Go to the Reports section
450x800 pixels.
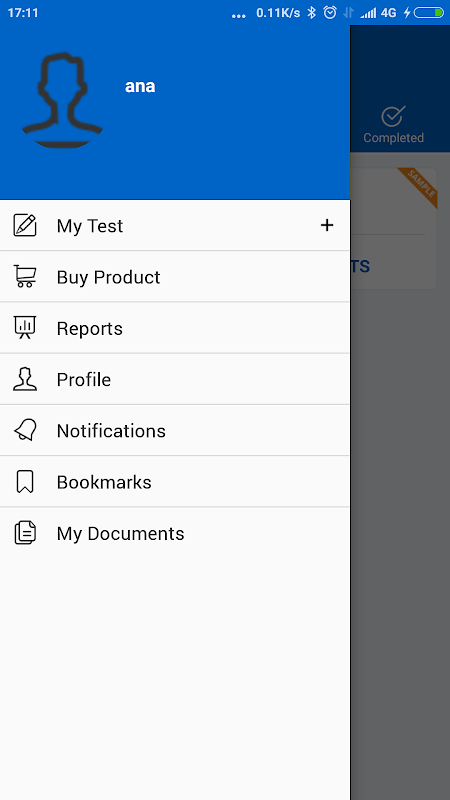pyautogui.click(x=174, y=328)
